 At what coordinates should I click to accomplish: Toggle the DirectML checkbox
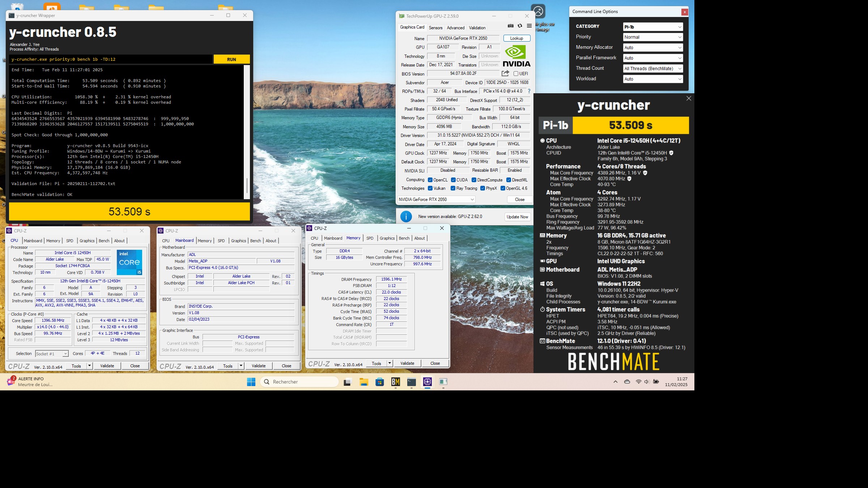point(509,180)
